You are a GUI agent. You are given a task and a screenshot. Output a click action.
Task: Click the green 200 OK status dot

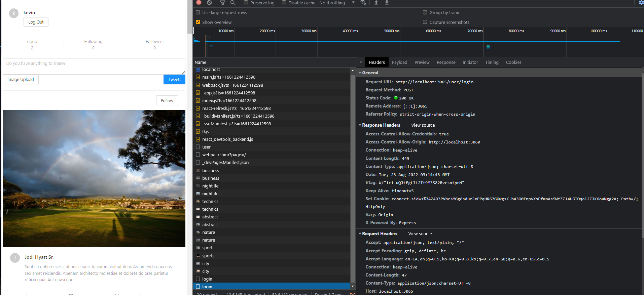coord(396,98)
